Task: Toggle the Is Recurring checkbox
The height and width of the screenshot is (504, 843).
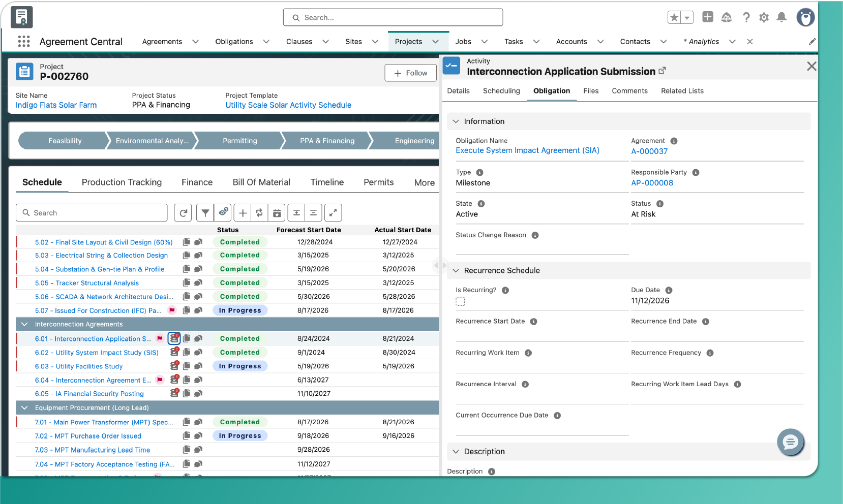Action: pyautogui.click(x=460, y=302)
